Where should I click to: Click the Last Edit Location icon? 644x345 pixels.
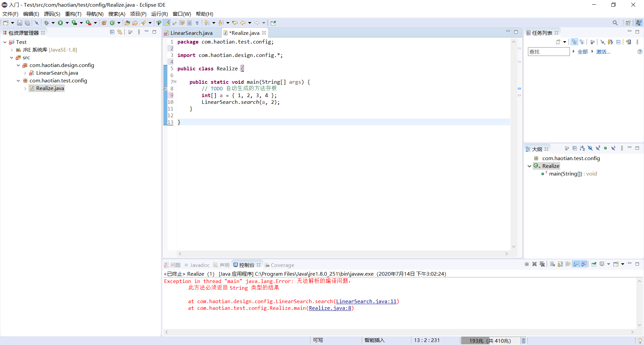235,23
